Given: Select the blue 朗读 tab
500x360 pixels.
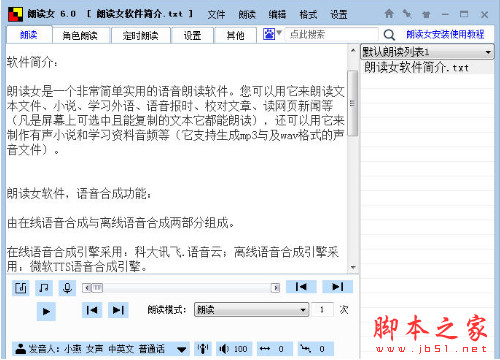Looking at the screenshot, I should point(29,35).
